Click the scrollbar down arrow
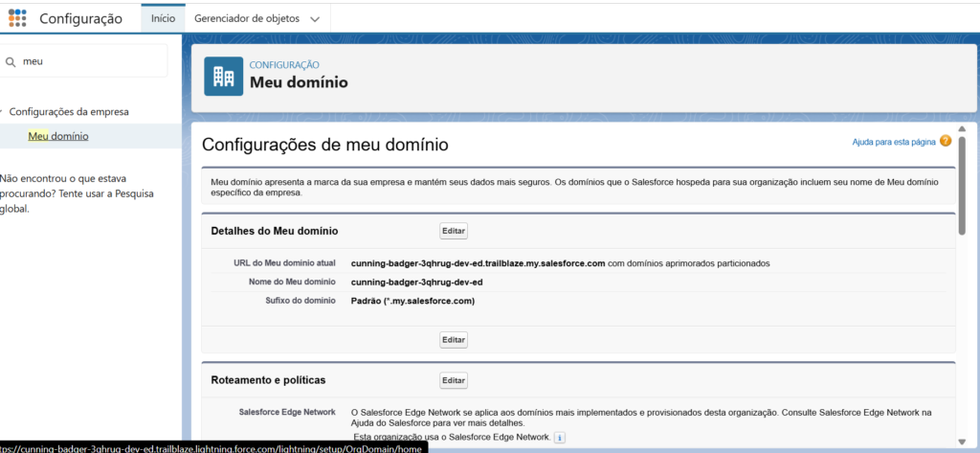 coord(963,442)
